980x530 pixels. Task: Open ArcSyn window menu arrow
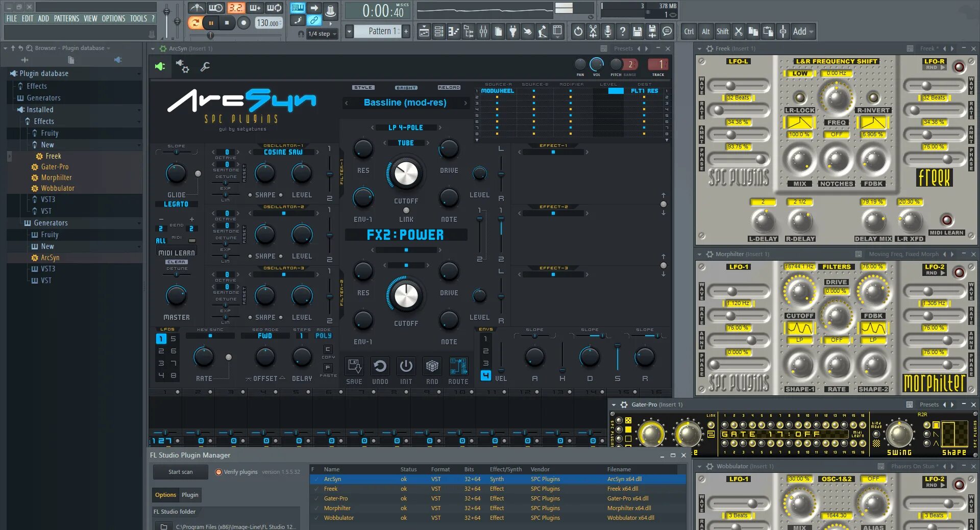[152, 48]
